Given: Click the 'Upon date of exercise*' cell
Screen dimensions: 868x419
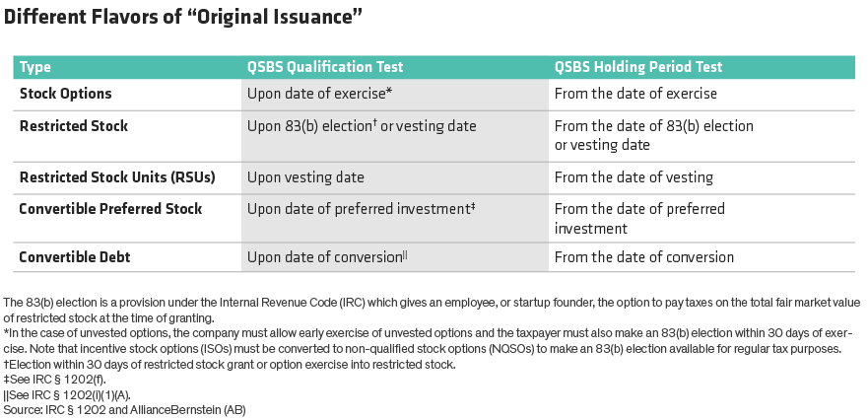Looking at the screenshot, I should coord(321,94).
